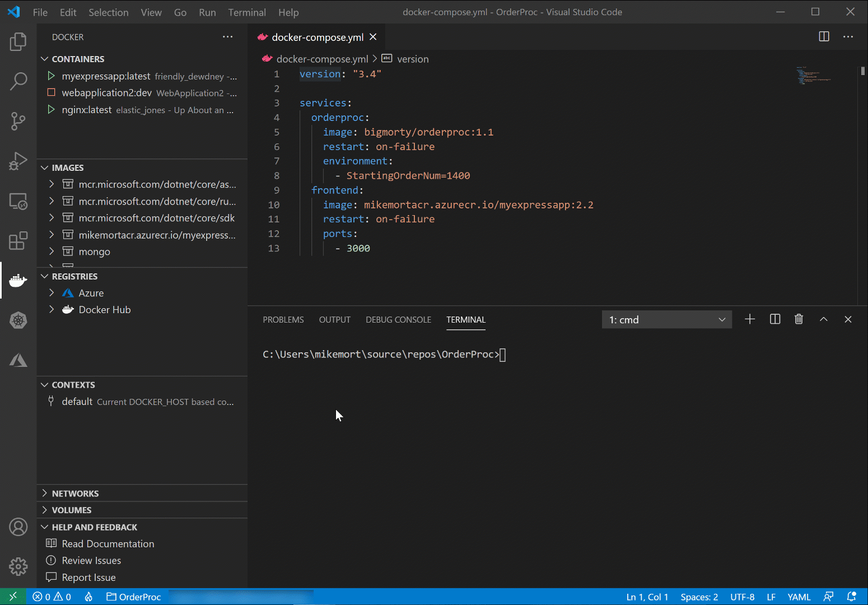Switch to the DEBUG CONSOLE tab
The height and width of the screenshot is (605, 868).
coord(398,319)
